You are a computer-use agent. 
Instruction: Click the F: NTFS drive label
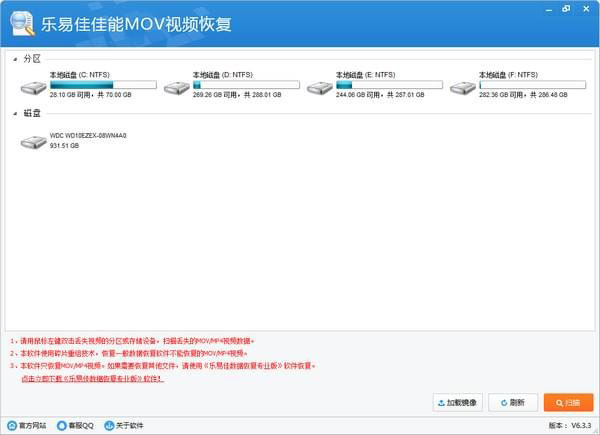point(508,75)
